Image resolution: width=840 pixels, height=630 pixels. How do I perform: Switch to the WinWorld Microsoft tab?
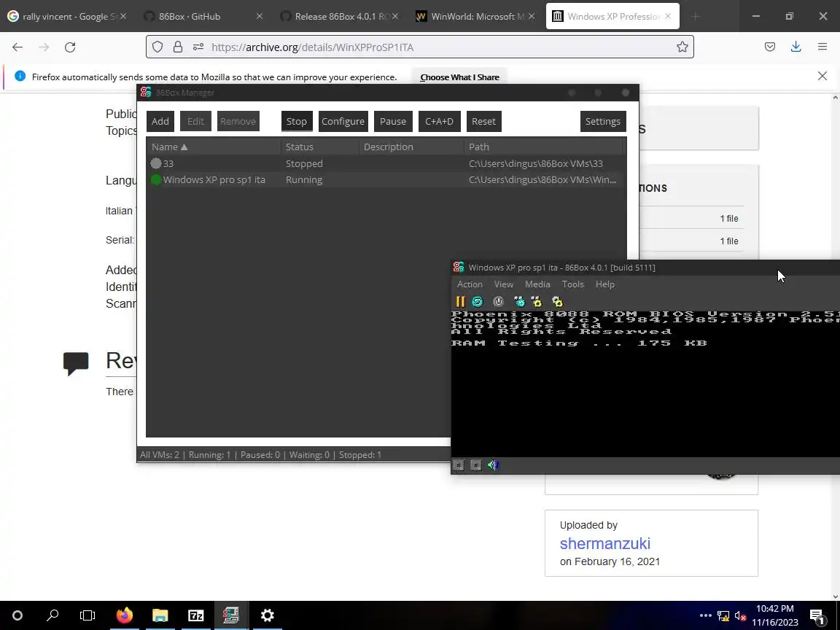[475, 16]
